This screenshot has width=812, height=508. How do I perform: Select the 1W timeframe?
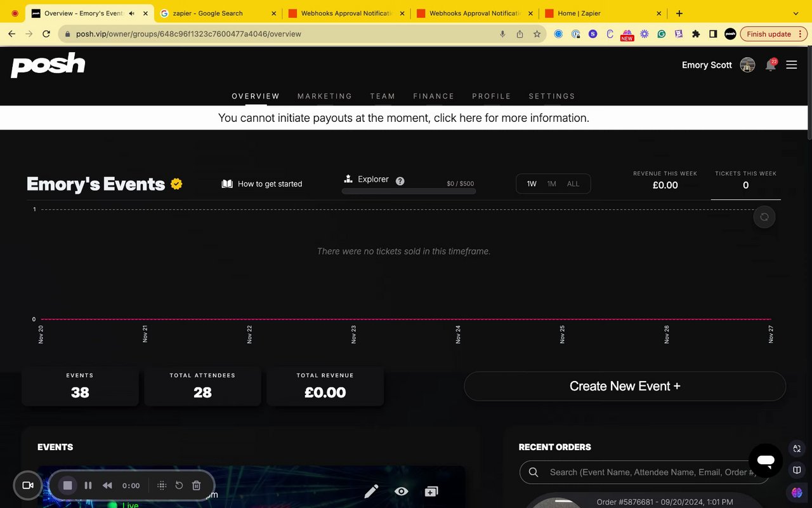pos(532,184)
